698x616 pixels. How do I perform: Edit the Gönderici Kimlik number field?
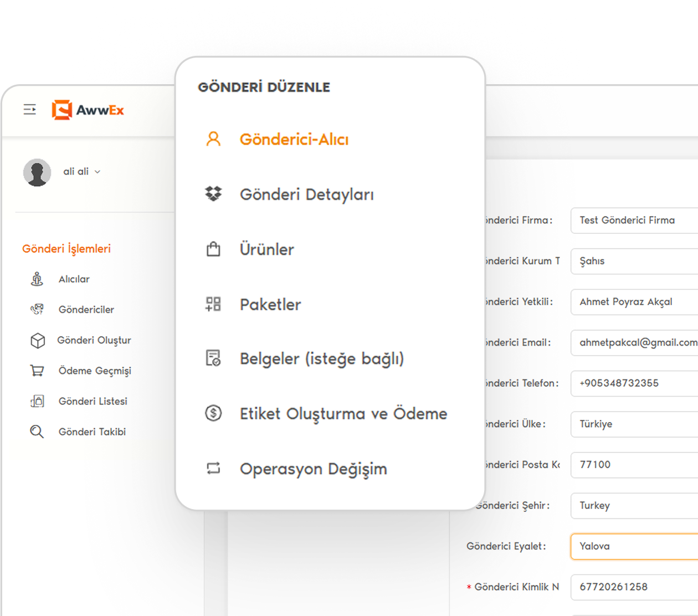coord(634,587)
